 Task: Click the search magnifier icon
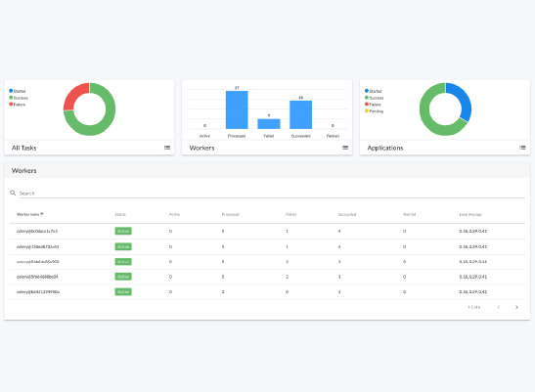(x=13, y=193)
